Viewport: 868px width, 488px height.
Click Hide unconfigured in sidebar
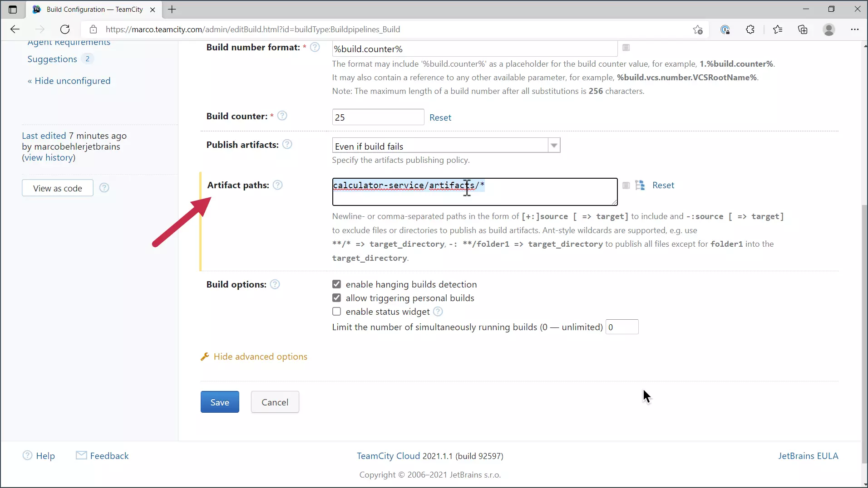[72, 81]
